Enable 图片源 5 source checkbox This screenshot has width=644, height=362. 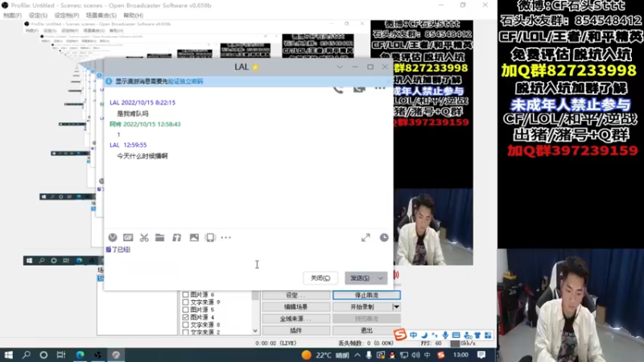pos(185,310)
